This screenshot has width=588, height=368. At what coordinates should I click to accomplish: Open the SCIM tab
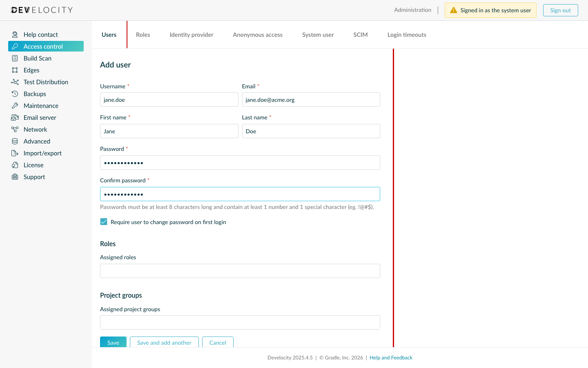tap(360, 35)
